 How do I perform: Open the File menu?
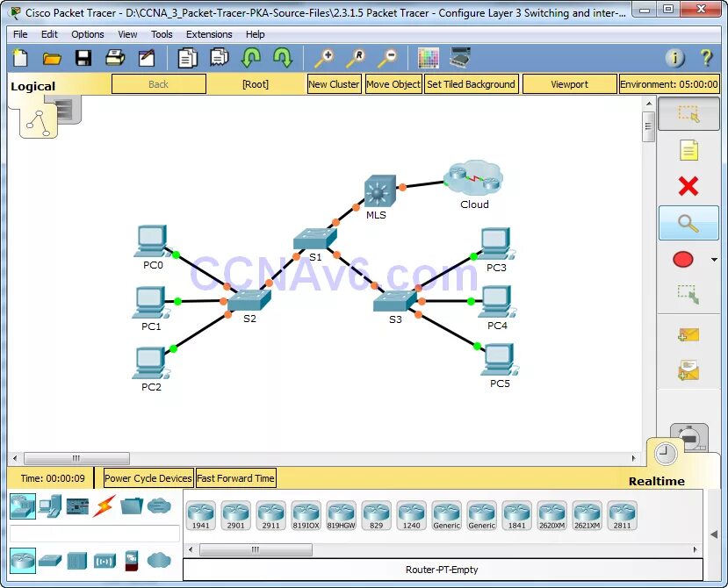[20, 34]
